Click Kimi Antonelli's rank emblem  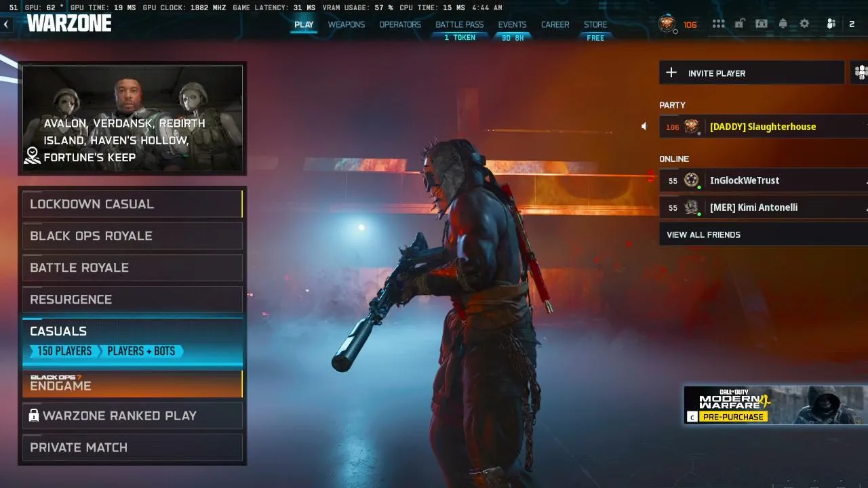coord(691,207)
